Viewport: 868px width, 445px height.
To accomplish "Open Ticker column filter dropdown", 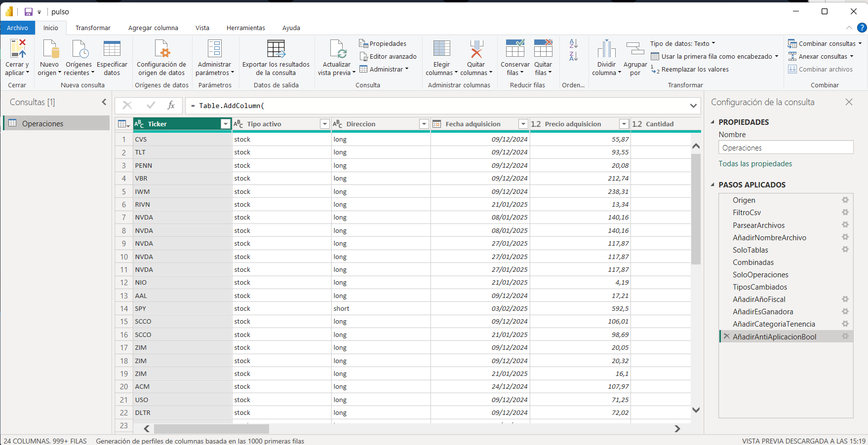I will (x=226, y=124).
